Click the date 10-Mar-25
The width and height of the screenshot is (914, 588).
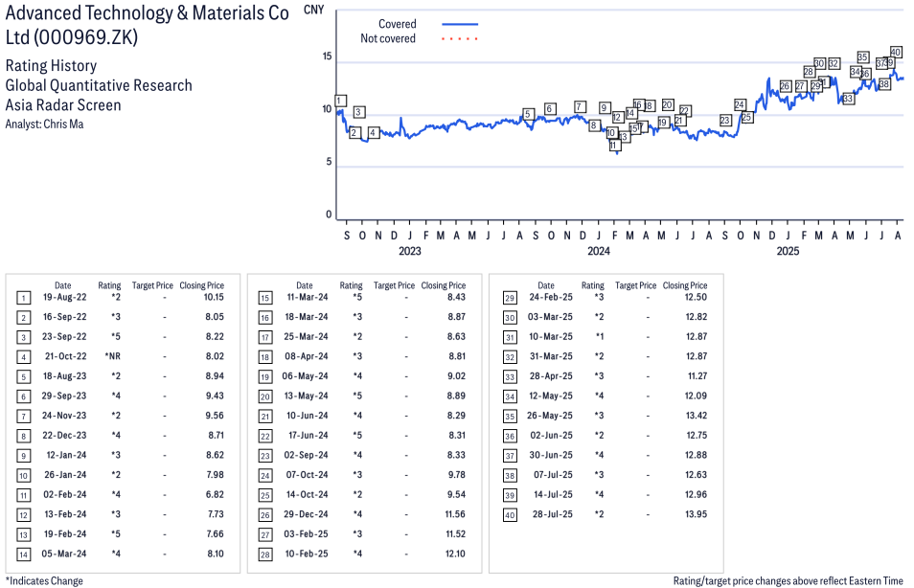point(551,337)
